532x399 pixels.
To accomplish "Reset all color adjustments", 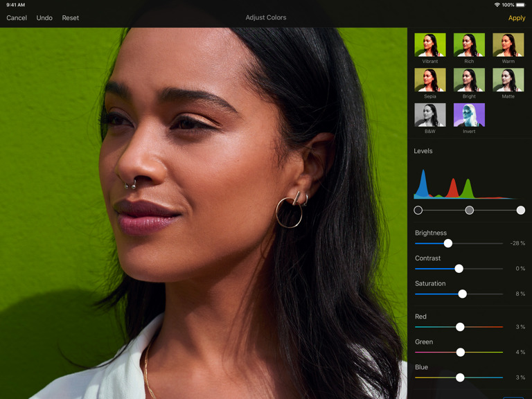I will 71,18.
